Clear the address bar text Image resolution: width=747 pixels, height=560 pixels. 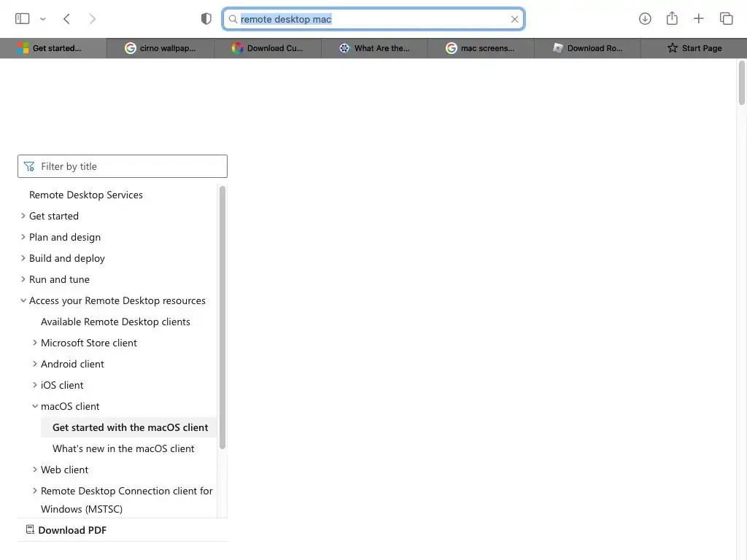pos(514,19)
